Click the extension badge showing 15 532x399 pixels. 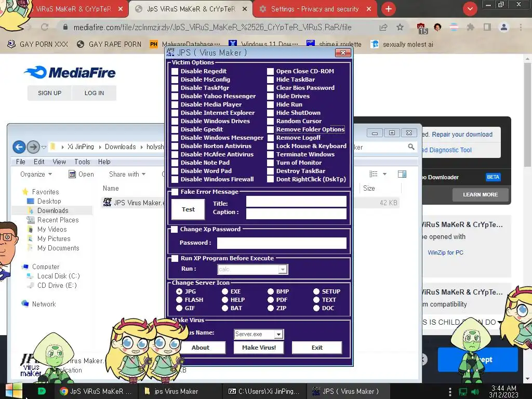click(x=422, y=29)
